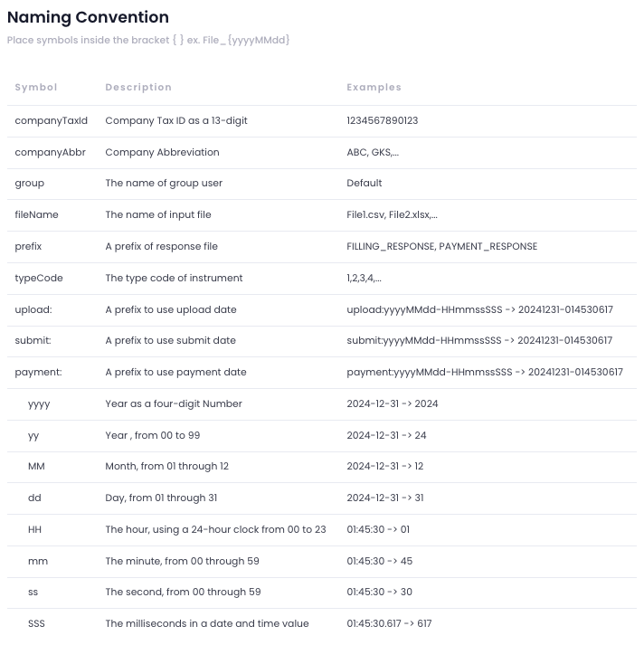Image resolution: width=644 pixels, height=645 pixels.
Task: Click the Description column header
Action: click(x=138, y=88)
